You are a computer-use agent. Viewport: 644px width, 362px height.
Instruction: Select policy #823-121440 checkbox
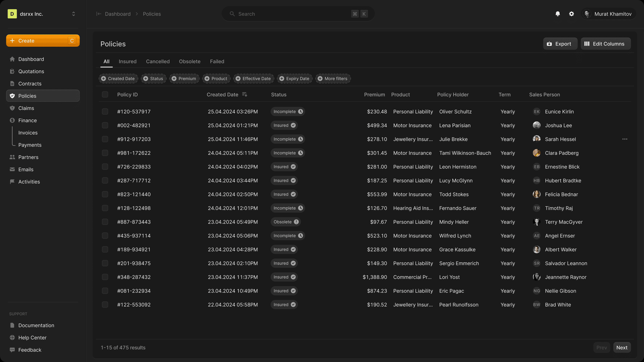coord(105,194)
